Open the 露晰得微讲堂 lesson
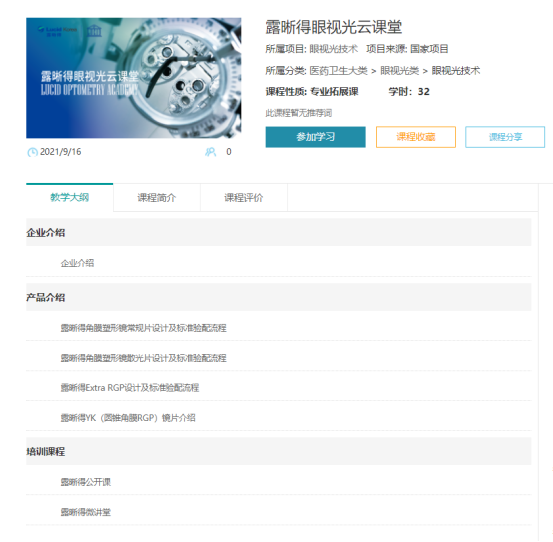This screenshot has height=542, width=553. pyautogui.click(x=279, y=512)
